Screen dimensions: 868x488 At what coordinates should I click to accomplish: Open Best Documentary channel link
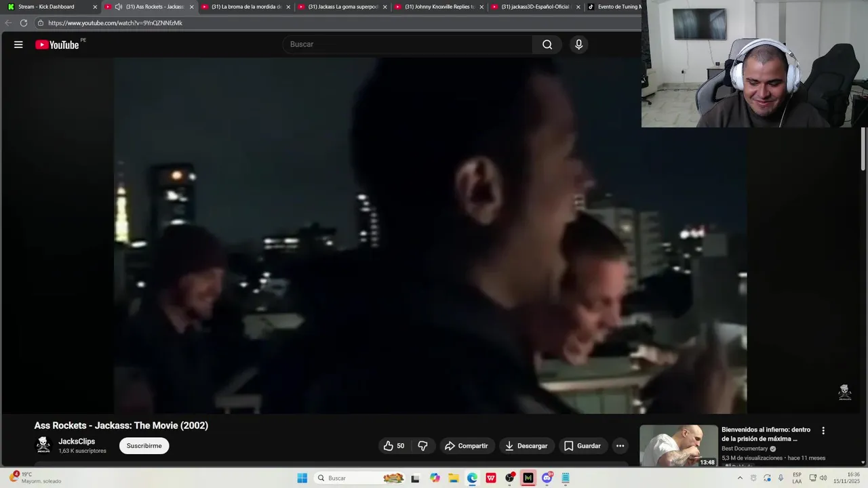pos(745,449)
